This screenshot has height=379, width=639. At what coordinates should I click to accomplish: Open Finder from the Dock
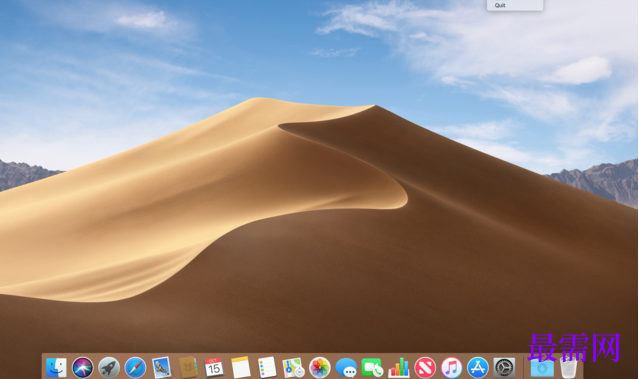click(x=56, y=368)
